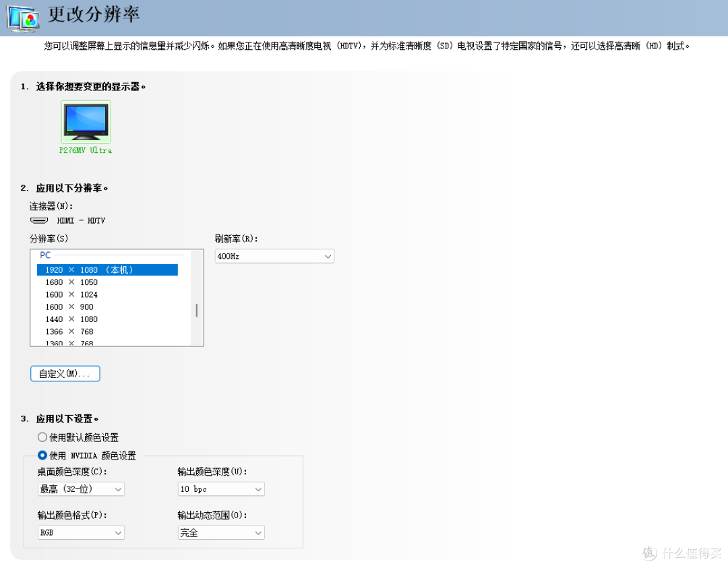Select the P276MV Ultra monitor icon
This screenshot has width=728, height=568.
tap(86, 122)
